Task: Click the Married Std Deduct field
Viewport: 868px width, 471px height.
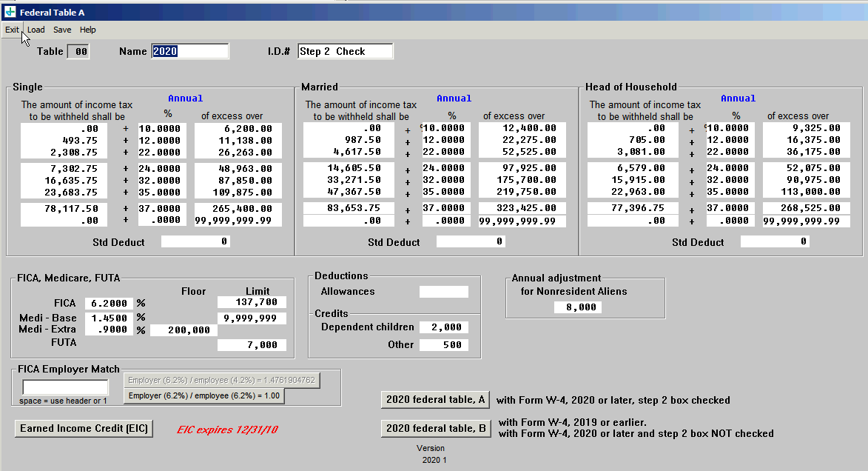Action: click(471, 241)
